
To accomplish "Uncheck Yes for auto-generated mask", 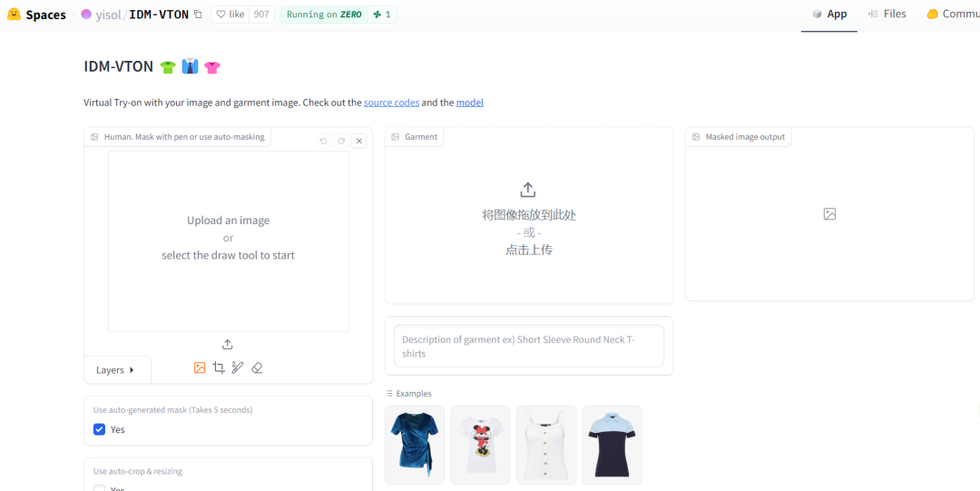I will tap(99, 429).
